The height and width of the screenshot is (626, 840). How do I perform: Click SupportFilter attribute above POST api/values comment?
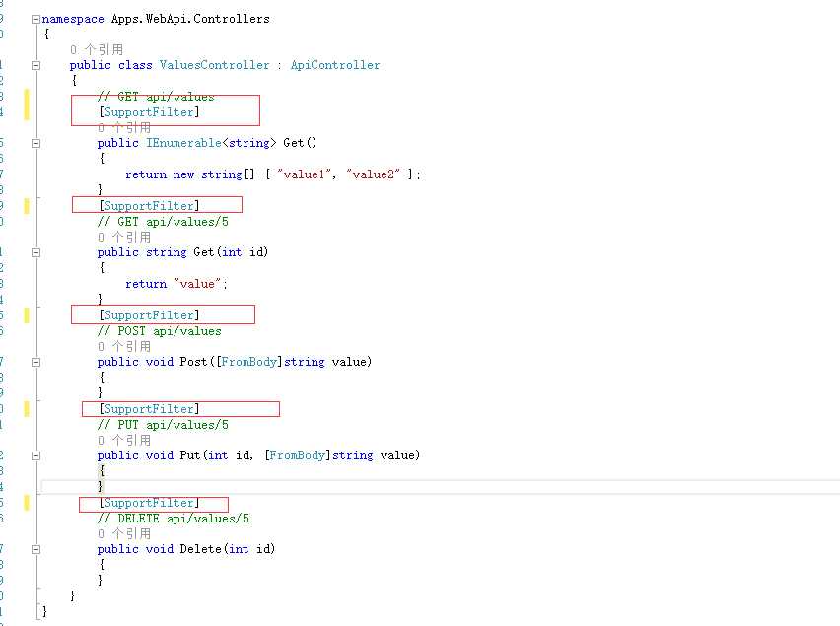coord(149,315)
